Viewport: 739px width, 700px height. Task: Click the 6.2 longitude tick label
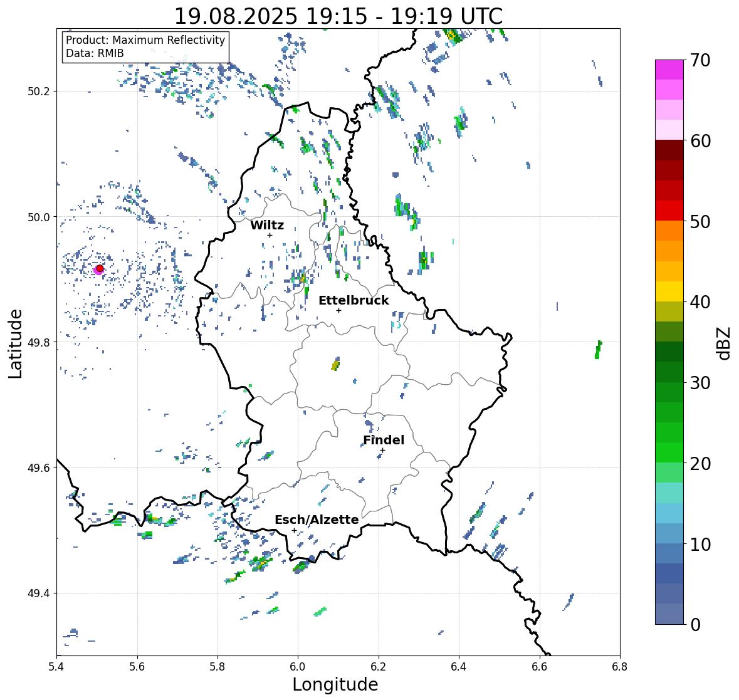(x=379, y=667)
